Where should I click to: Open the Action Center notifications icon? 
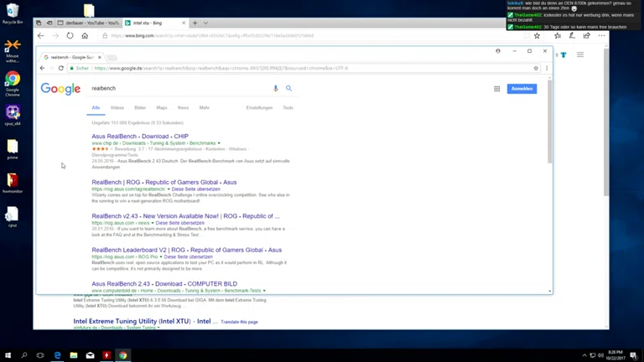tap(634, 355)
